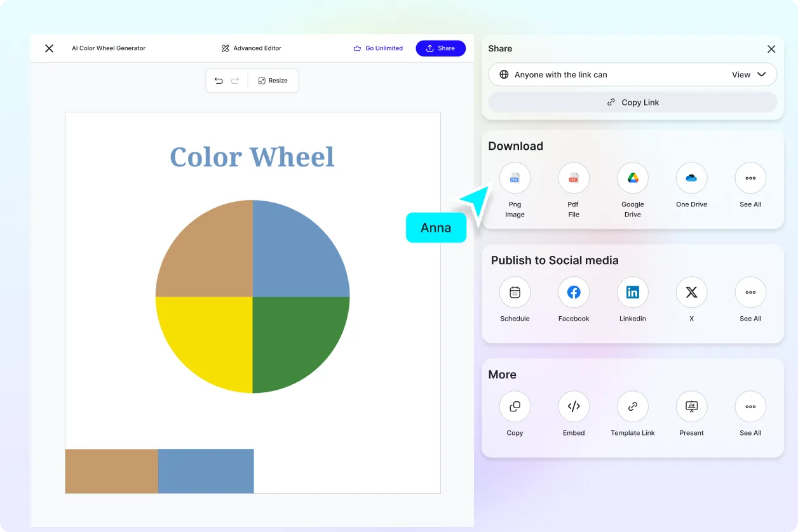798x532 pixels.
Task: Share the design on Linkedin
Action: pos(632,292)
